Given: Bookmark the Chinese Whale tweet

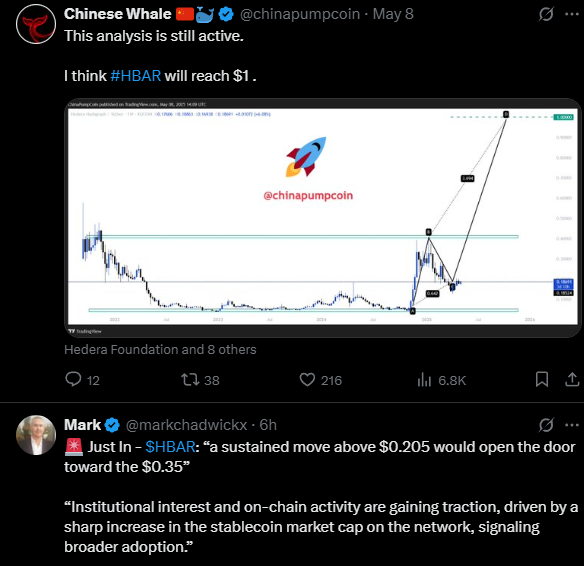Looking at the screenshot, I should 542,379.
